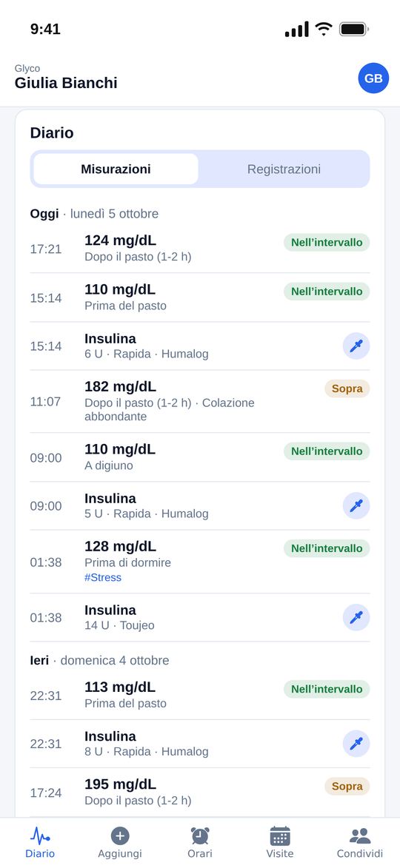Tap the syringe icon for 5 U Humalog

click(x=356, y=505)
